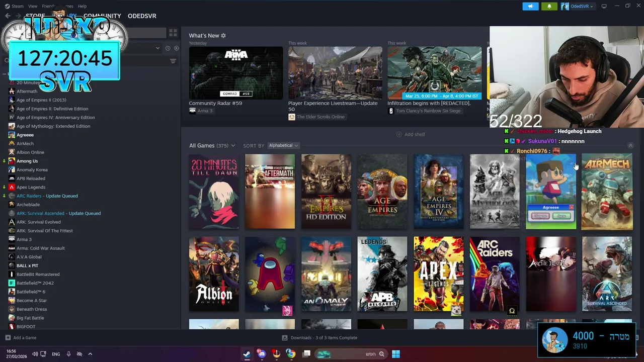The width and height of the screenshot is (644, 362).
Task: Click the taskbar search box
Action: (351, 354)
